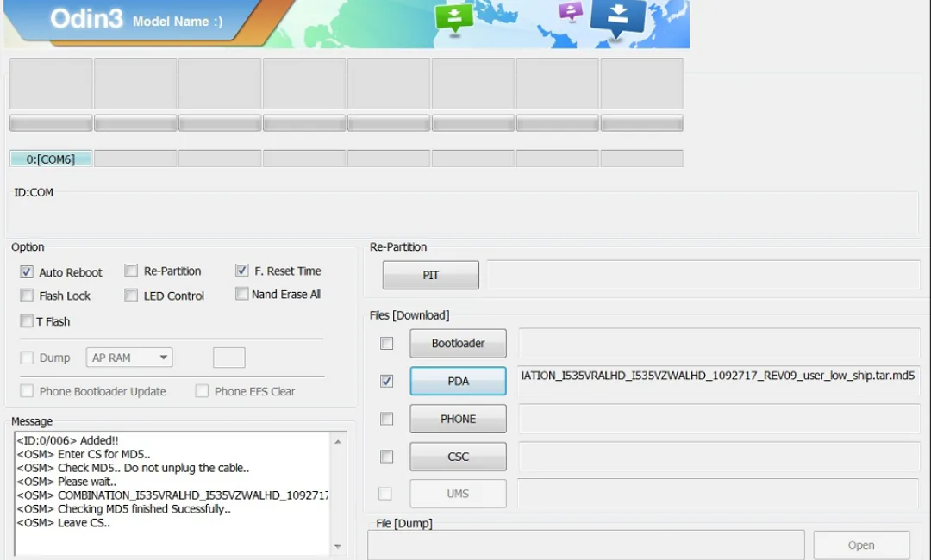The image size is (931, 560).
Task: Tick the T Flash checkbox
Action: 26,321
